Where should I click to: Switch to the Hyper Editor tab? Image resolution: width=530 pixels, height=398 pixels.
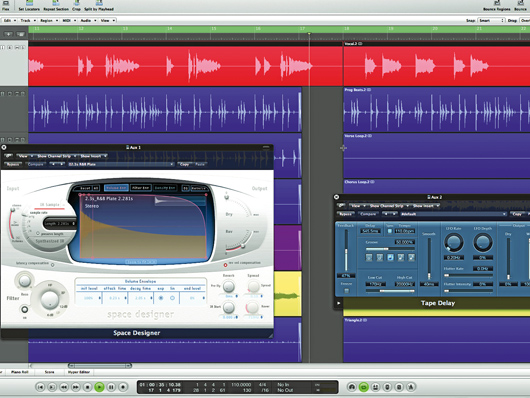(78, 372)
